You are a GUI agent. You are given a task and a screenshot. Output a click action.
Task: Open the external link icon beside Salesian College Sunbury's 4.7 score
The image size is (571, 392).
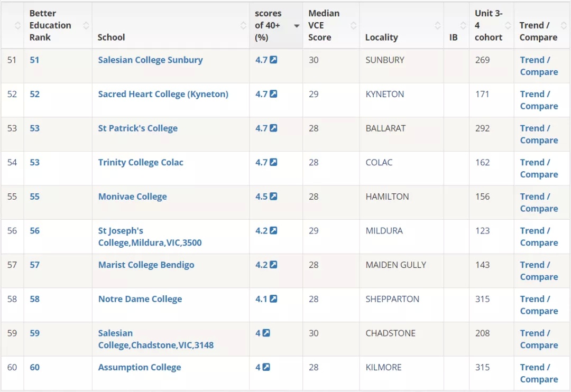[x=273, y=60]
